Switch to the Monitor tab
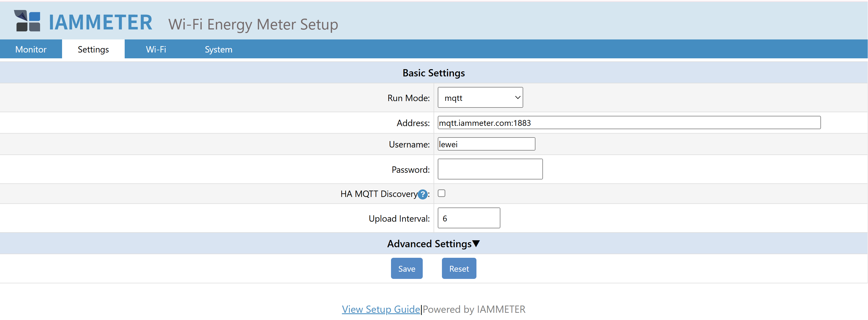This screenshot has height=320, width=868. [x=31, y=49]
